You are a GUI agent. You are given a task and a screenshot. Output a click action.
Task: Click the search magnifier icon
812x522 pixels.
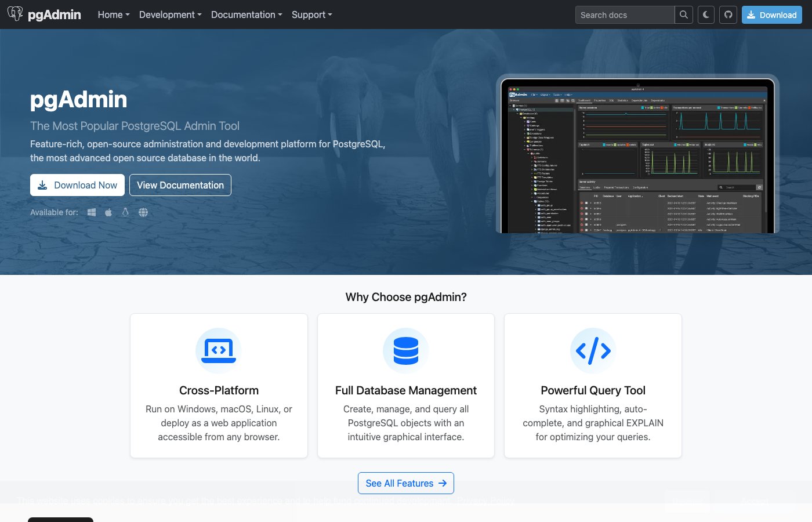click(683, 14)
